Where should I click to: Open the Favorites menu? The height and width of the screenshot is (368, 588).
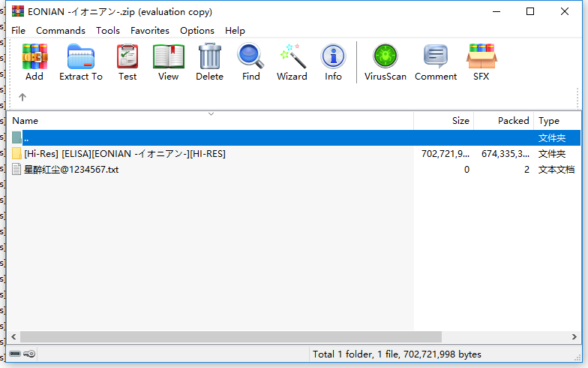click(x=150, y=30)
